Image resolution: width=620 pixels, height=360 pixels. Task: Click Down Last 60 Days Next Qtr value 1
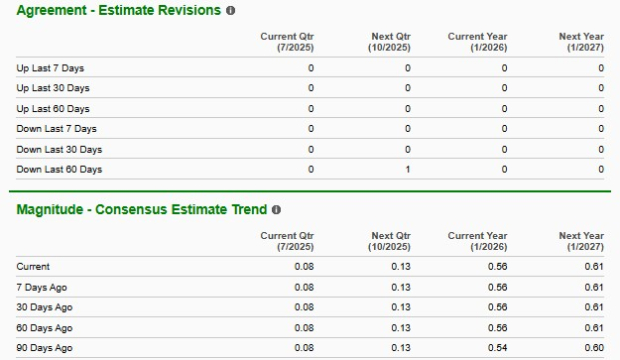pos(408,169)
